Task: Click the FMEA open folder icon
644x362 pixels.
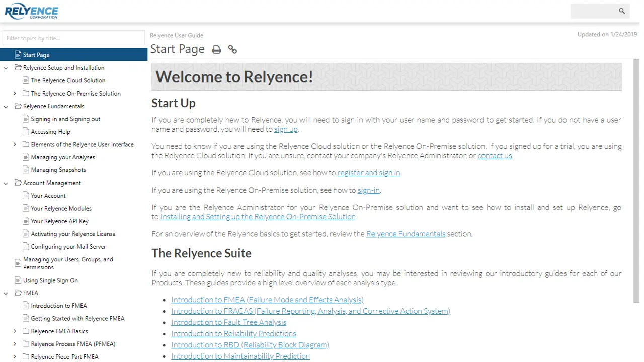Action: coord(18,293)
